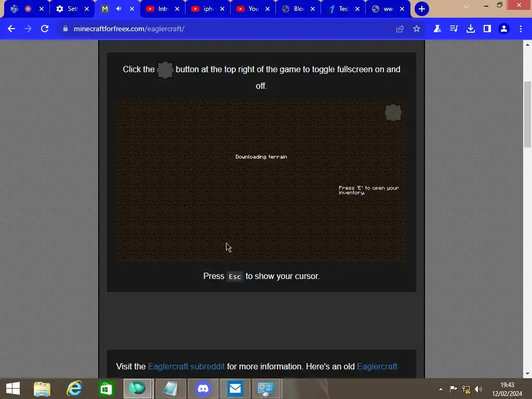This screenshot has height=399, width=532.
Task: Open the media controls icon
Action: point(454,29)
